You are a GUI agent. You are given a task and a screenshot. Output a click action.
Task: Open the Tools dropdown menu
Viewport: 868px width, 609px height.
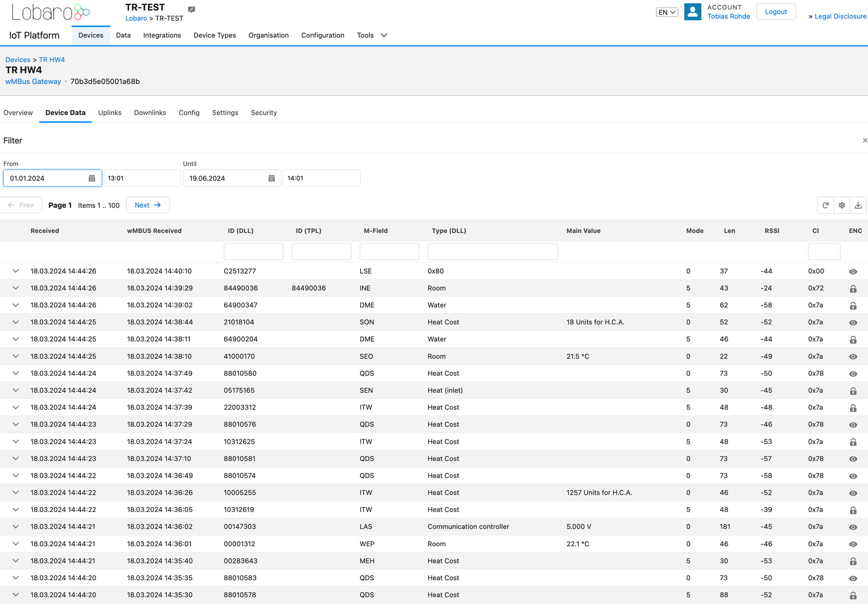[x=372, y=35]
